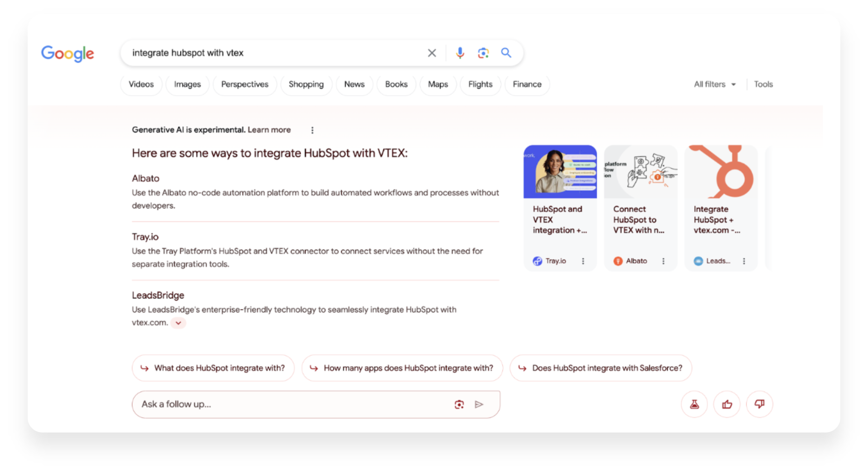Open the three-dot menu beside Learn more
This screenshot has height=474, width=868.
(312, 130)
